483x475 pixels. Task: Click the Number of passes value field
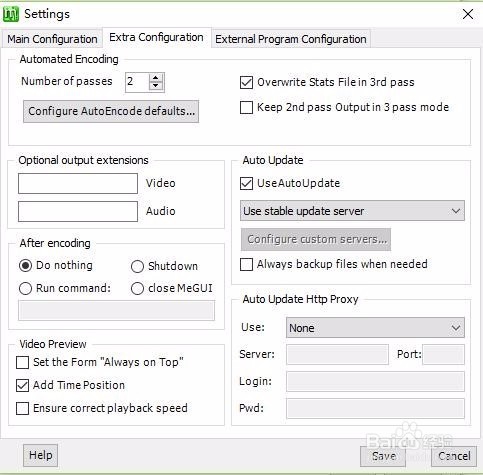point(137,82)
